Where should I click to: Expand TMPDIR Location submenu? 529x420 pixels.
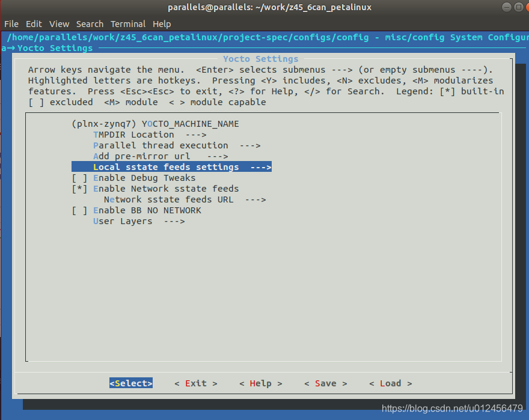150,135
